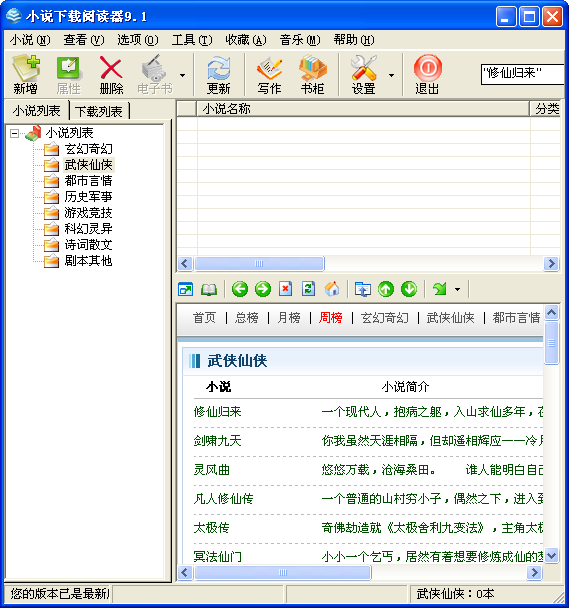
Task: Open the 写作 writing tool
Action: coord(269,74)
